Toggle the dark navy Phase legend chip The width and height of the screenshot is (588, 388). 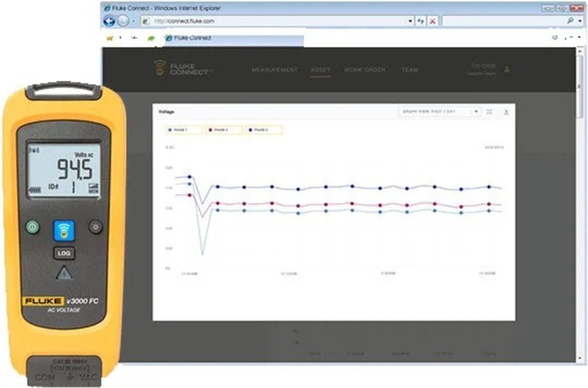pyautogui.click(x=264, y=130)
